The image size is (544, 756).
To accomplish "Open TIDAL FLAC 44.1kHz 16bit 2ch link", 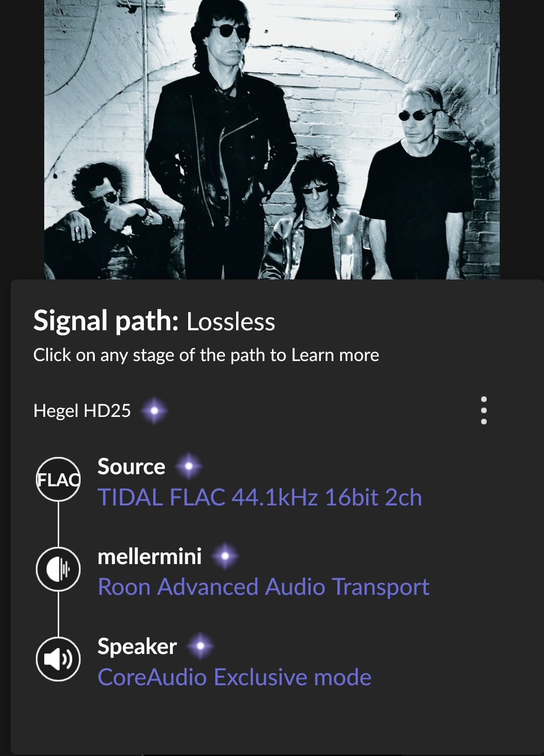I will [x=260, y=497].
